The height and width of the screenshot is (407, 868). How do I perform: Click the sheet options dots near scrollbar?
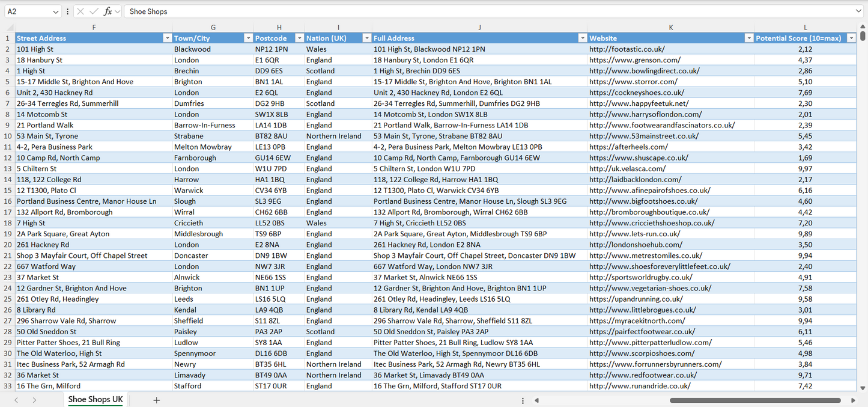point(522,399)
